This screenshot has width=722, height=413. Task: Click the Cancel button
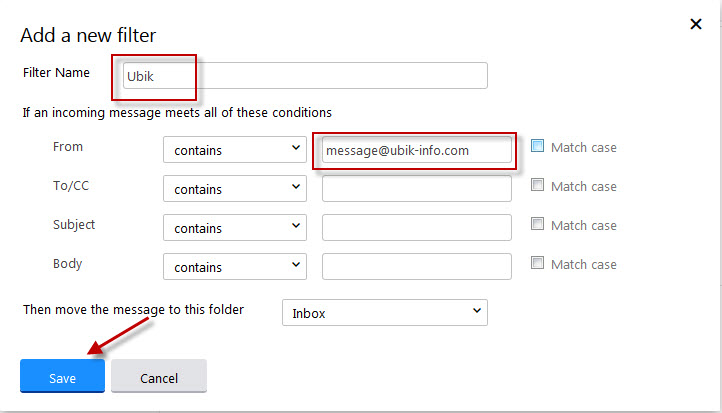[158, 377]
